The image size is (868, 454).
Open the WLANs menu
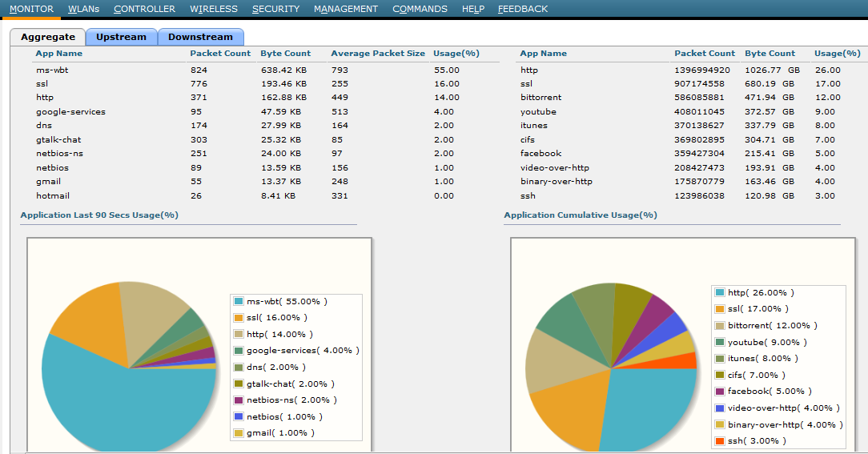point(83,9)
